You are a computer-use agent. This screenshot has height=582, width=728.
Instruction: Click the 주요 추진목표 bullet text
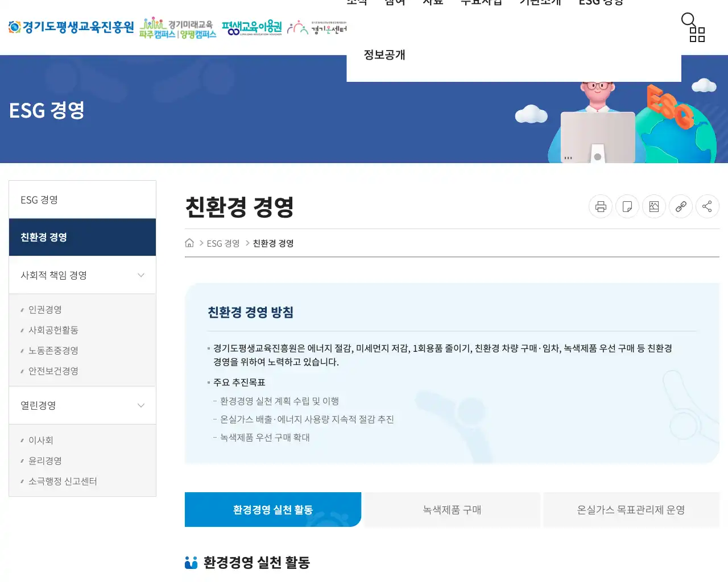tap(239, 382)
